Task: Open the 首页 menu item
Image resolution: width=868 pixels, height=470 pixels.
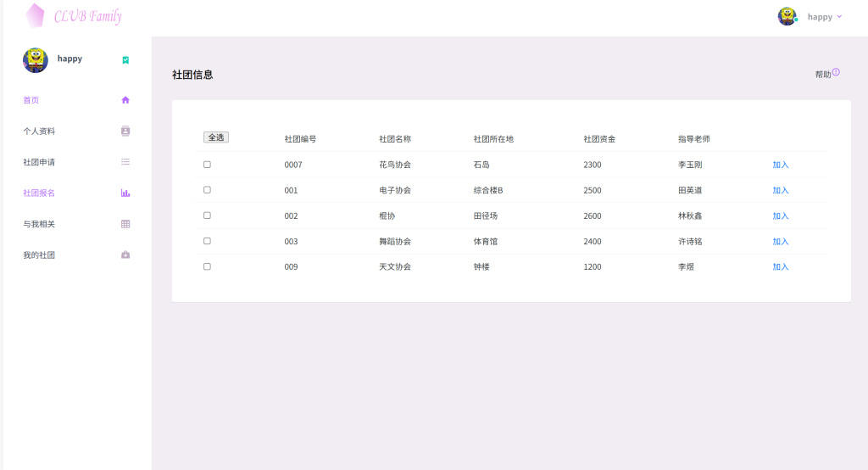Action: coord(31,100)
